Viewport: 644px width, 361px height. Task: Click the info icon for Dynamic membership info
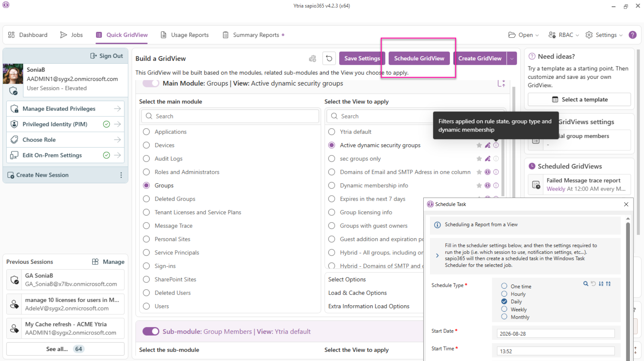click(x=496, y=186)
